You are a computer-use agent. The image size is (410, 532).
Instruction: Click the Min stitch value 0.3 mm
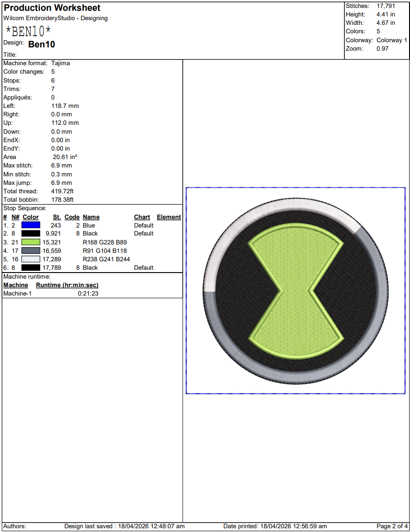point(62,175)
